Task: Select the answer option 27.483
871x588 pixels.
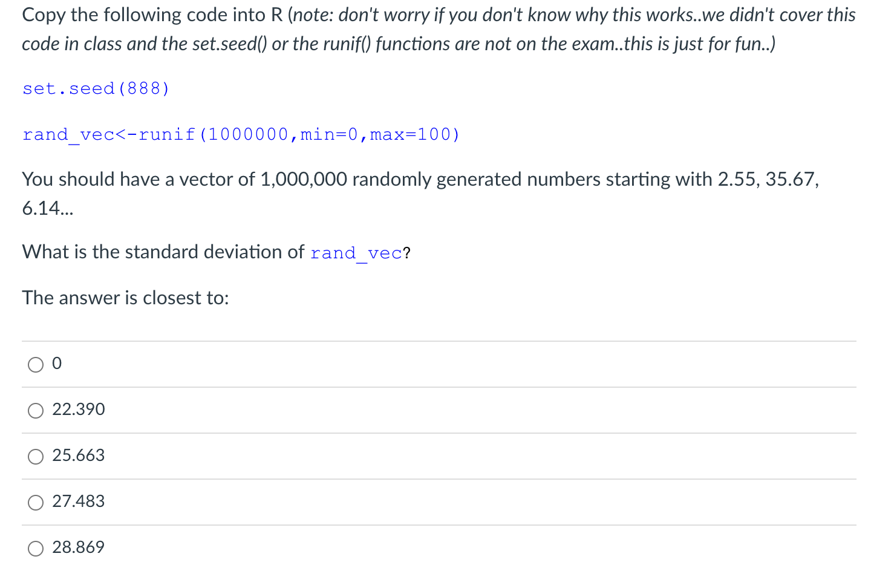Action: [x=35, y=503]
